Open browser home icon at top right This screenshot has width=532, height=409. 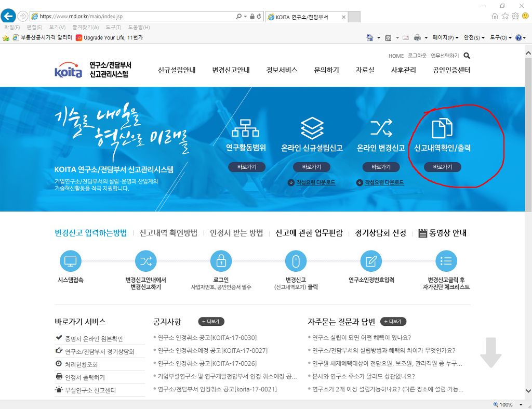click(495, 16)
